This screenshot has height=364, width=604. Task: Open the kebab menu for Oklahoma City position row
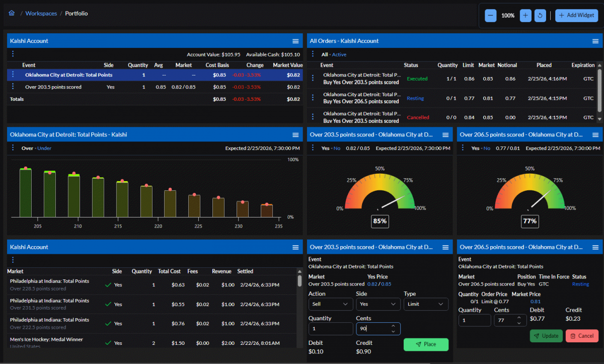point(12,75)
